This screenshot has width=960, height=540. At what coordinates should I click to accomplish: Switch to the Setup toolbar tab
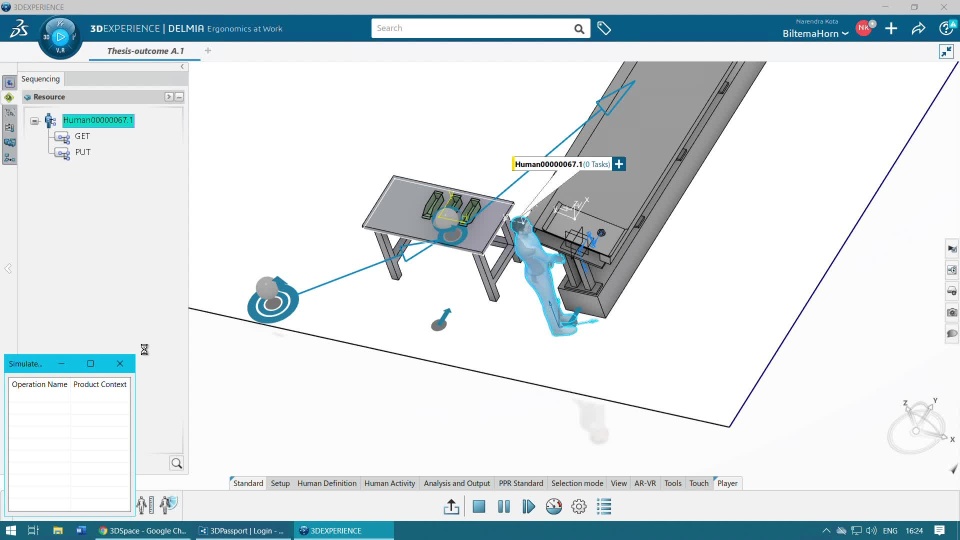pos(280,483)
